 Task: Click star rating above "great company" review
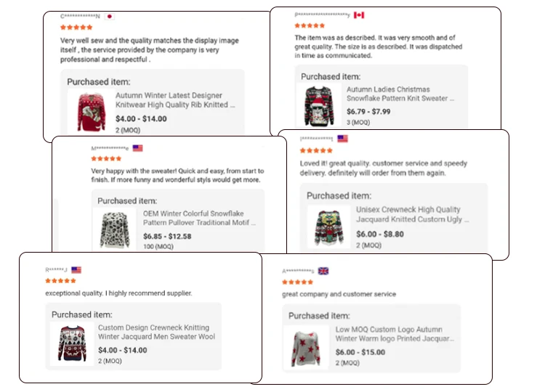pos(297,282)
